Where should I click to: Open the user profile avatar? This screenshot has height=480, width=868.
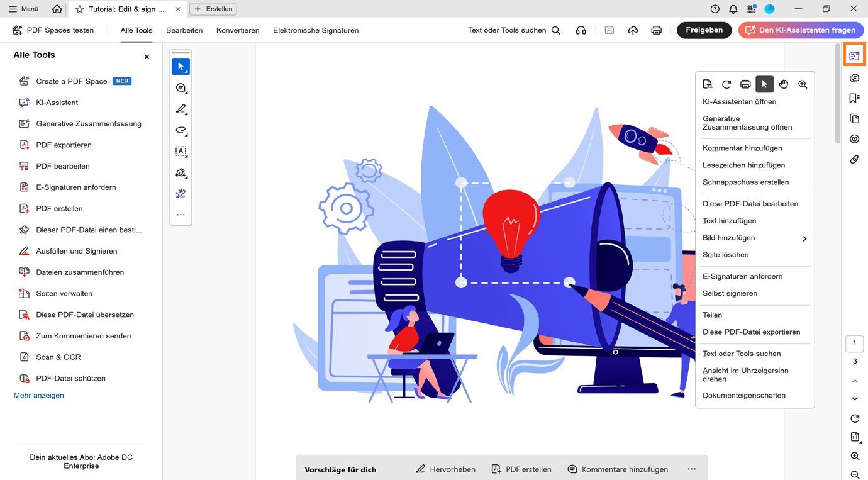[770, 9]
